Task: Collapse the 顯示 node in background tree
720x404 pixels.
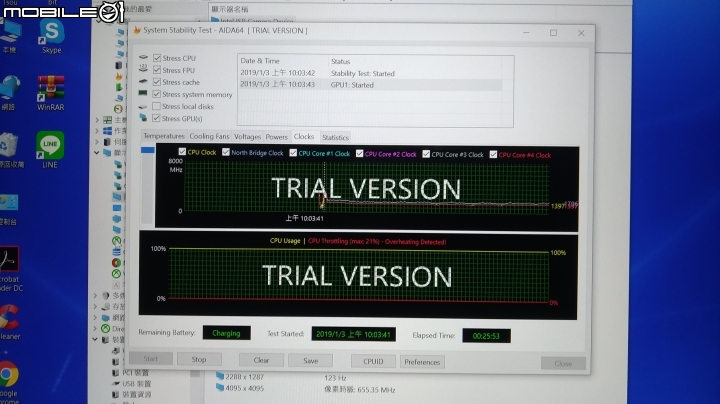Action: (97, 152)
